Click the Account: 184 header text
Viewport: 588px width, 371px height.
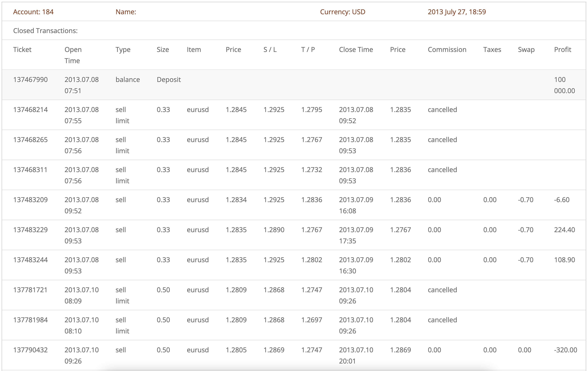(33, 12)
